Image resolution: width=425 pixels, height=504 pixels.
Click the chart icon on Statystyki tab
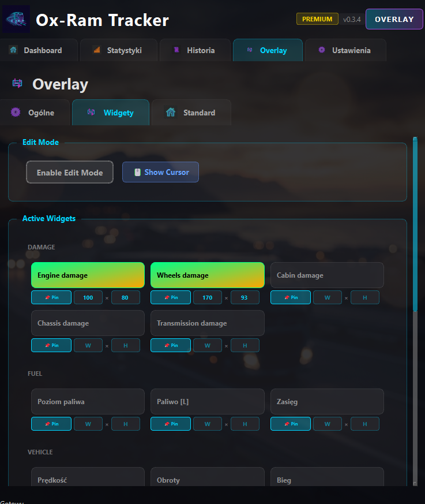pyautogui.click(x=96, y=50)
